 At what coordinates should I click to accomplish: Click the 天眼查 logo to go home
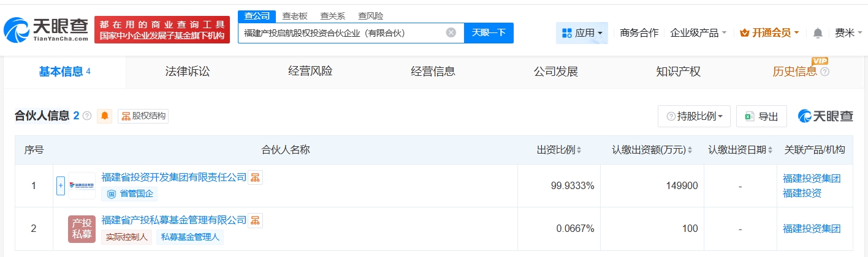[46, 29]
